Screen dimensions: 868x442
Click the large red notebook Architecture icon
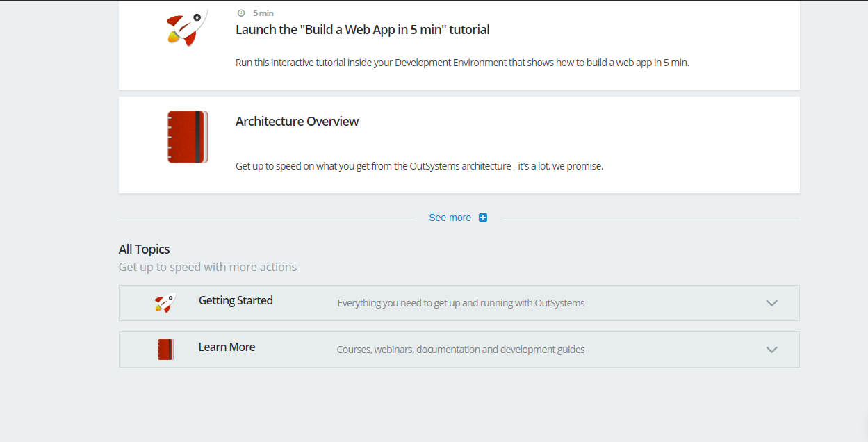click(188, 137)
